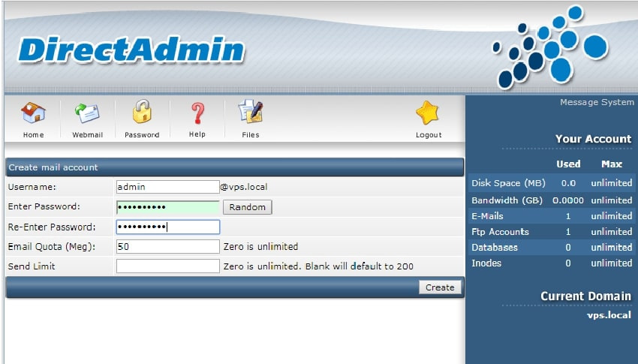Click the 'Send Limit' form label
Screen dimensions: 638x364
coord(32,266)
